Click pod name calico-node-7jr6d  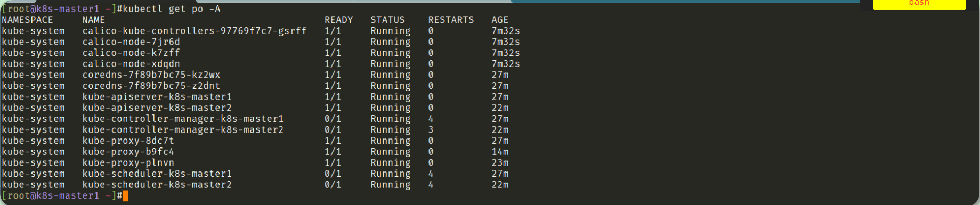point(131,42)
